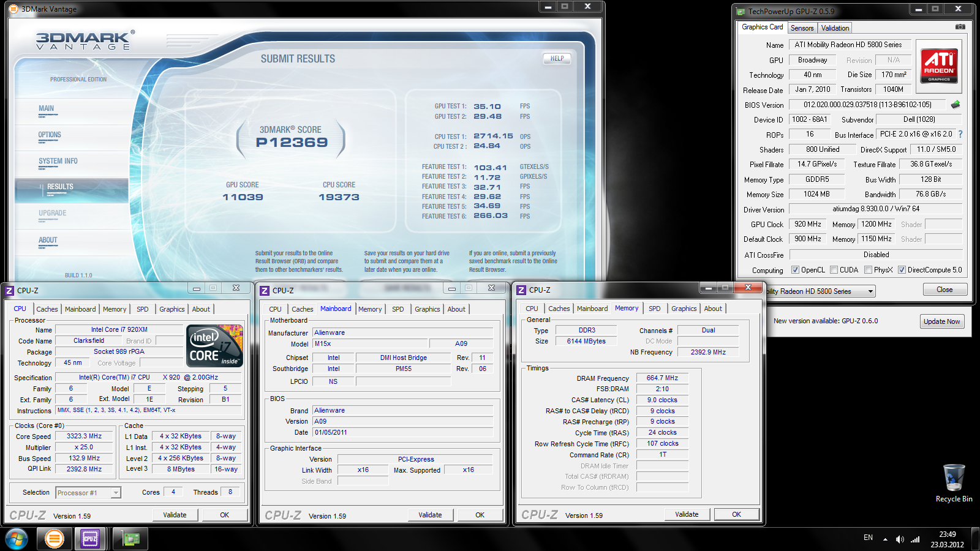Click the EN language indicator
This screenshot has width=980, height=551.
[x=868, y=538]
